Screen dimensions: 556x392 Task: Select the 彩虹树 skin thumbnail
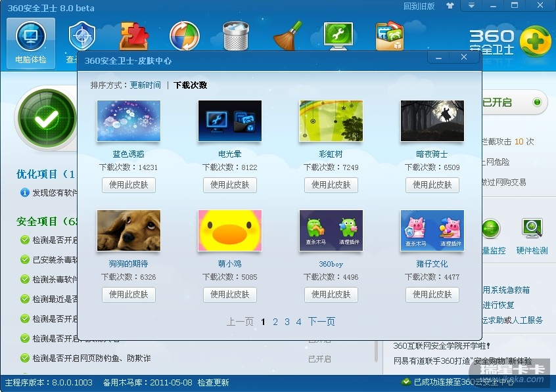(331, 121)
